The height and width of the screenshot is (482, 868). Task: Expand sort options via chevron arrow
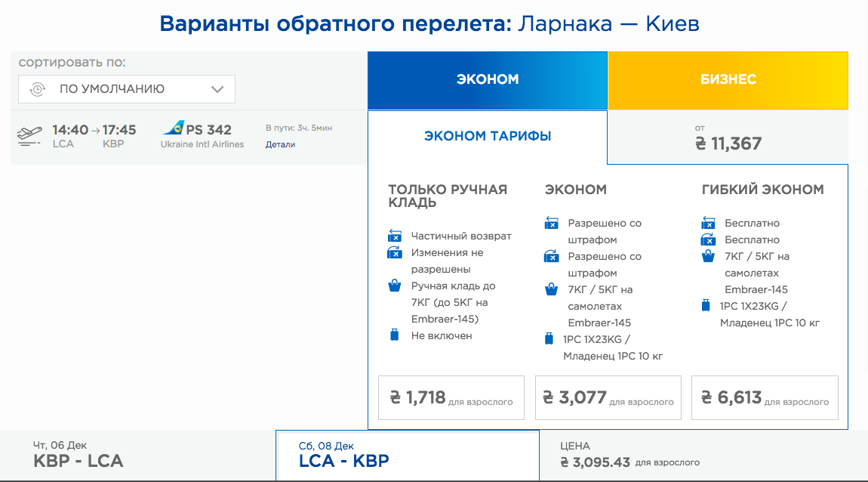(x=217, y=89)
